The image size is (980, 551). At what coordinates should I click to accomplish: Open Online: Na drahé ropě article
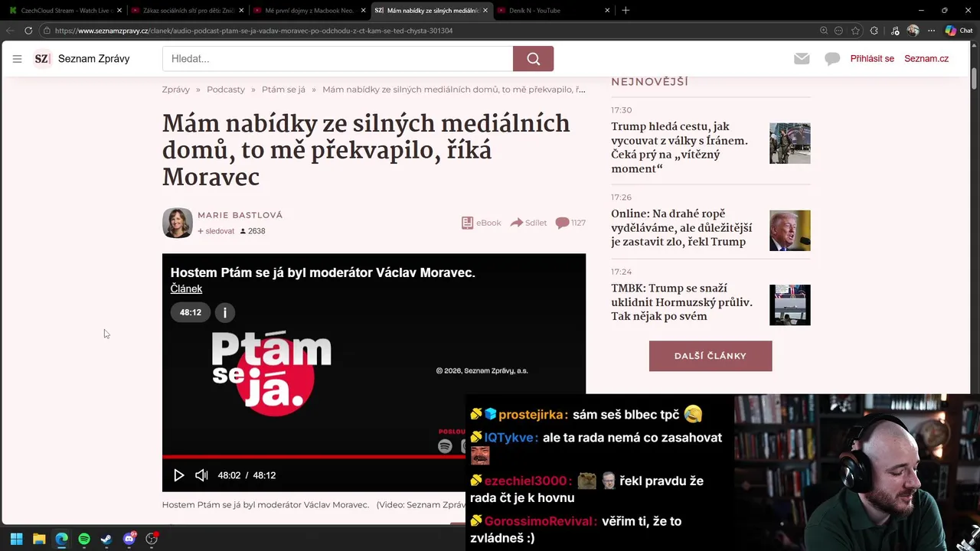click(x=681, y=228)
